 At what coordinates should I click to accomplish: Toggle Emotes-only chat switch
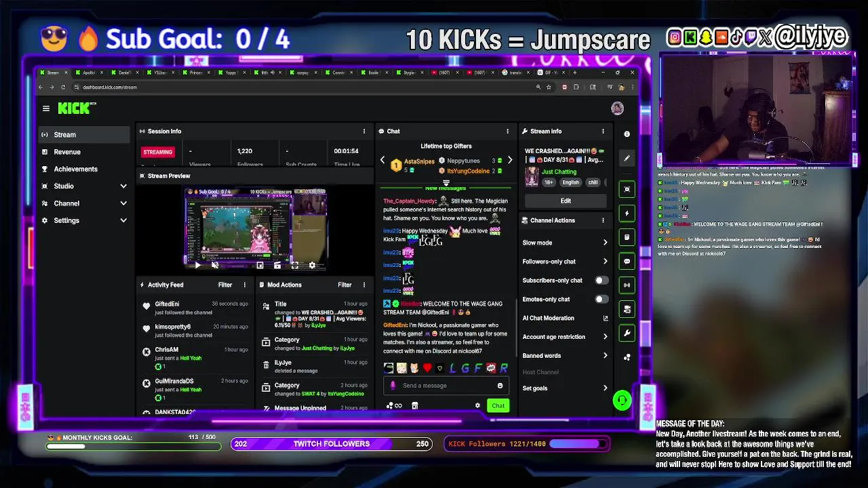(600, 299)
